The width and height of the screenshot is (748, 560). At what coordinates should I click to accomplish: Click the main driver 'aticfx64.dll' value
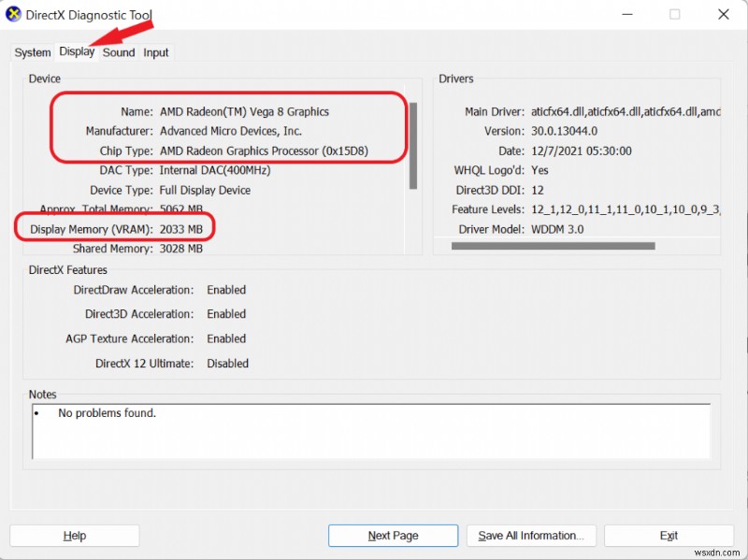click(626, 111)
